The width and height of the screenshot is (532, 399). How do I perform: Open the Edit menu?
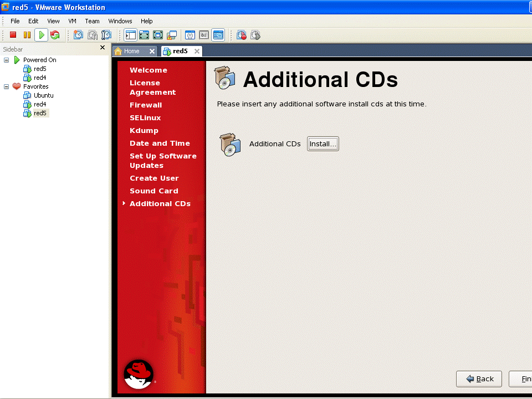click(33, 21)
